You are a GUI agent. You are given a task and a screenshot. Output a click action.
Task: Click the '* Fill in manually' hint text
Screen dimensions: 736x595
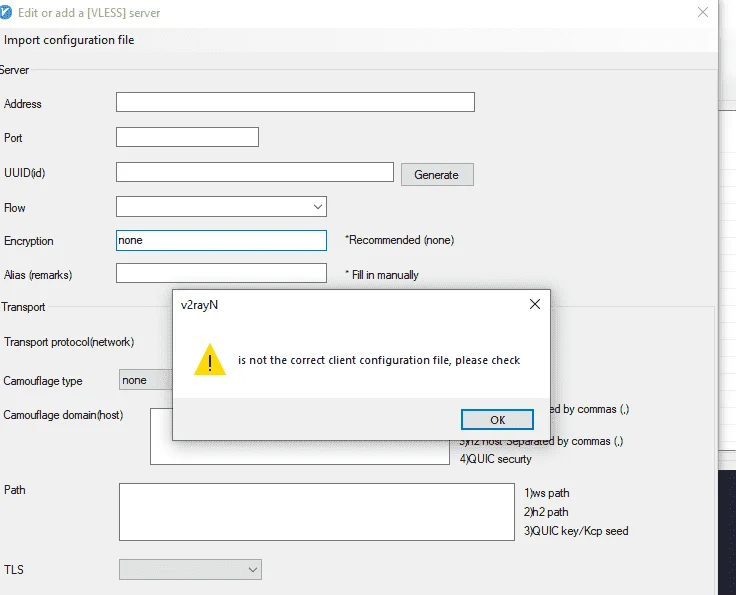[382, 275]
